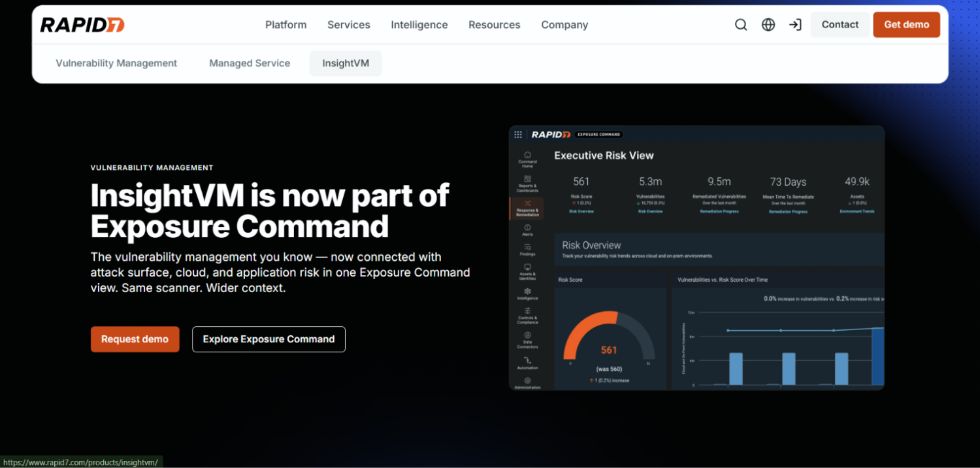Screen dimensions: 980x468
Task: Open the Platform menu
Action: 286,25
